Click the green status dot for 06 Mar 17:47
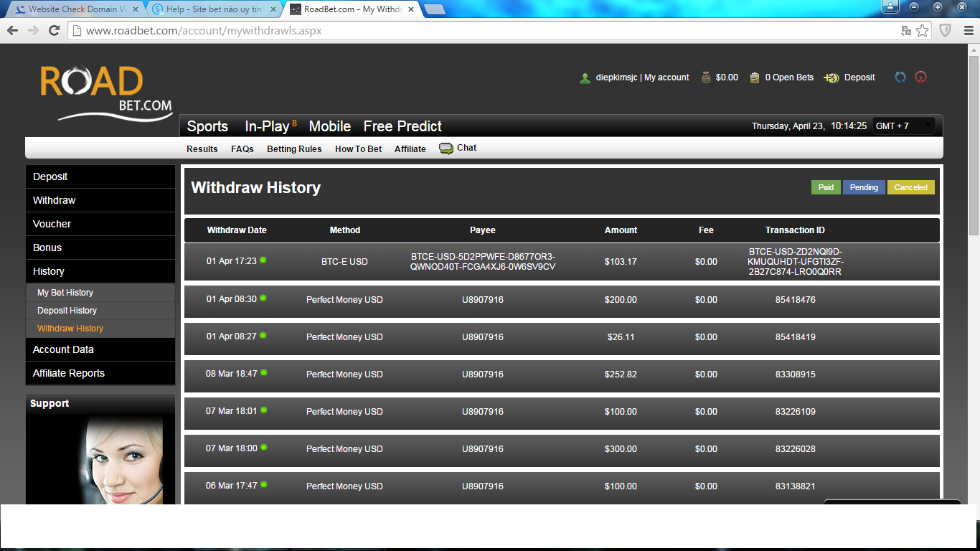This screenshot has width=980, height=551. 263,484
